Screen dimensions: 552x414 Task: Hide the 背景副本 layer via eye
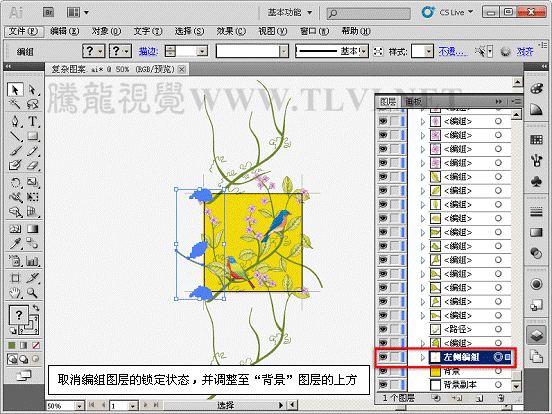pyautogui.click(x=383, y=384)
